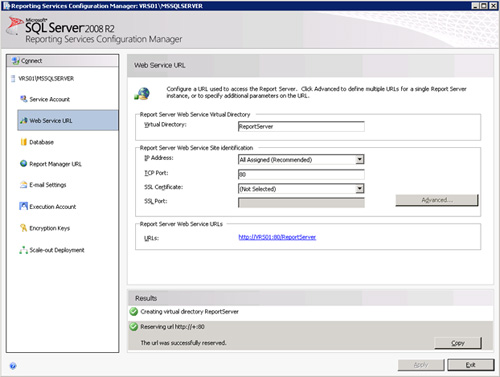The height and width of the screenshot is (377, 500).
Task: Open the Service Account page icon
Action: pyautogui.click(x=23, y=99)
